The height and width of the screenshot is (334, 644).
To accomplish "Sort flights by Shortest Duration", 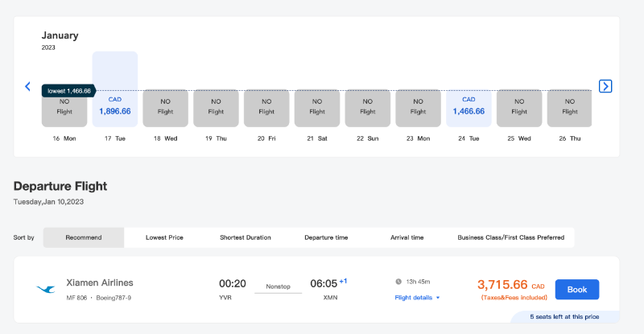I will pyautogui.click(x=245, y=237).
